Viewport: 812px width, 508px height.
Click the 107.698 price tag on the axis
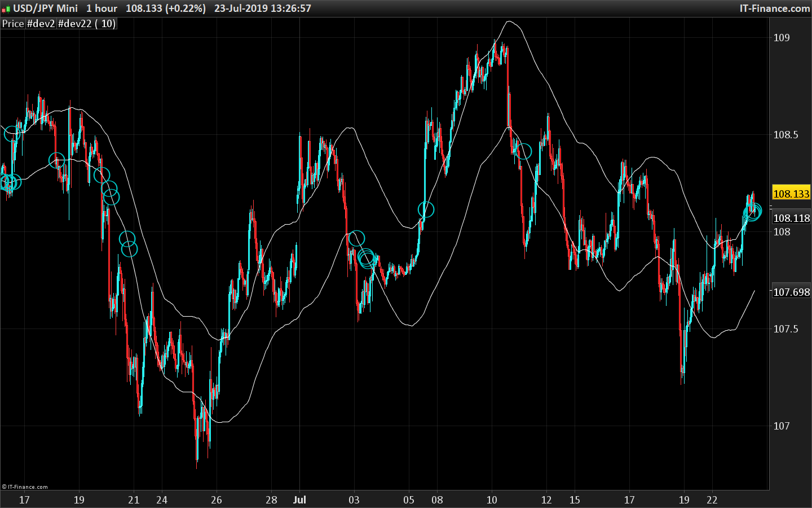791,292
